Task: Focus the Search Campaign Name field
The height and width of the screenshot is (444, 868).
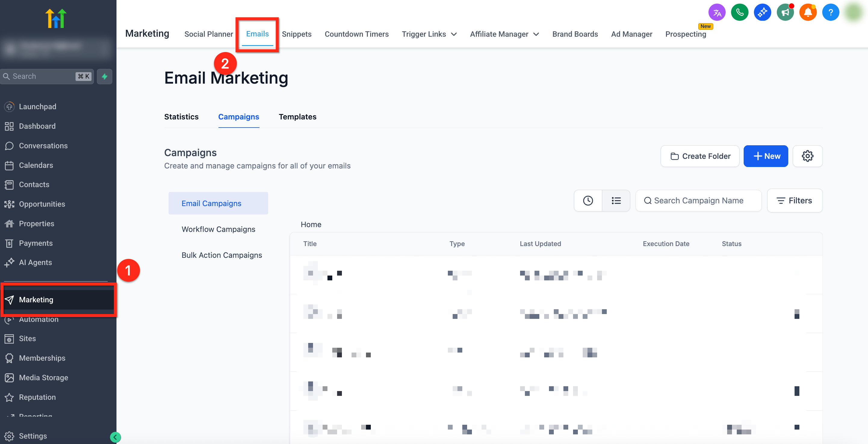Action: pos(699,200)
